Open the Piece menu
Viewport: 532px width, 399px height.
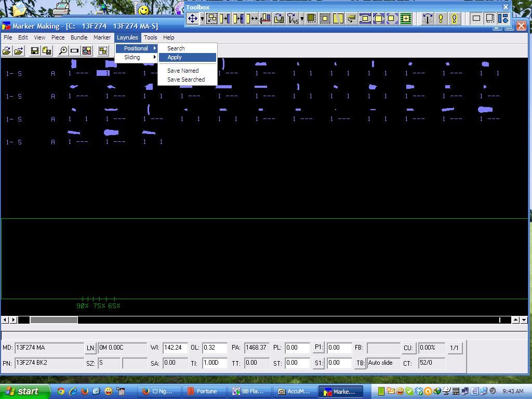click(58, 37)
